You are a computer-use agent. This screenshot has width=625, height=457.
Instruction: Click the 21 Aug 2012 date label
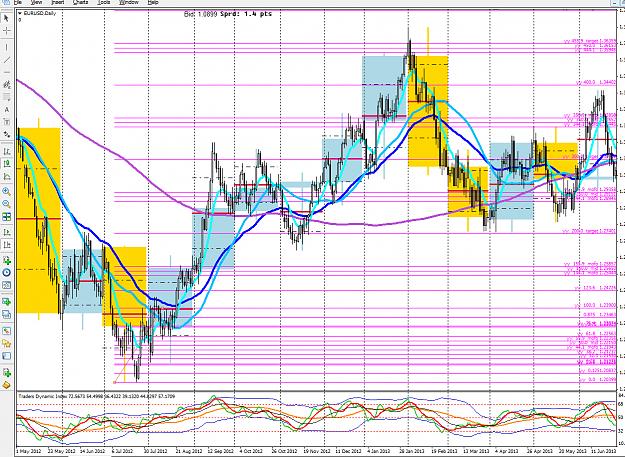coord(190,451)
